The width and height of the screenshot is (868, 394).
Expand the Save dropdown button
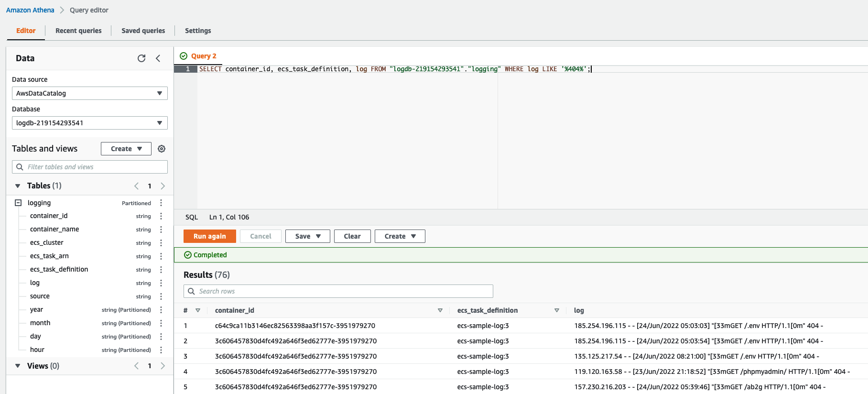click(307, 236)
